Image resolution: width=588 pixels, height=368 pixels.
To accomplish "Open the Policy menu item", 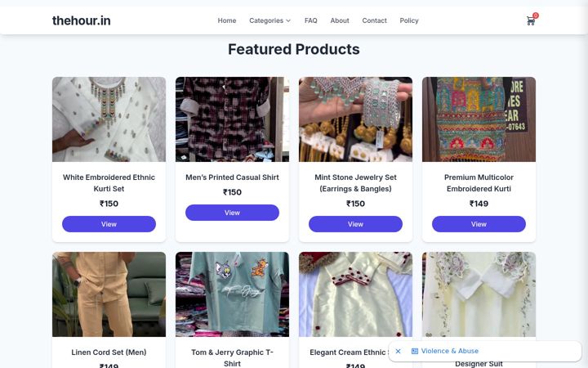I will point(409,20).
